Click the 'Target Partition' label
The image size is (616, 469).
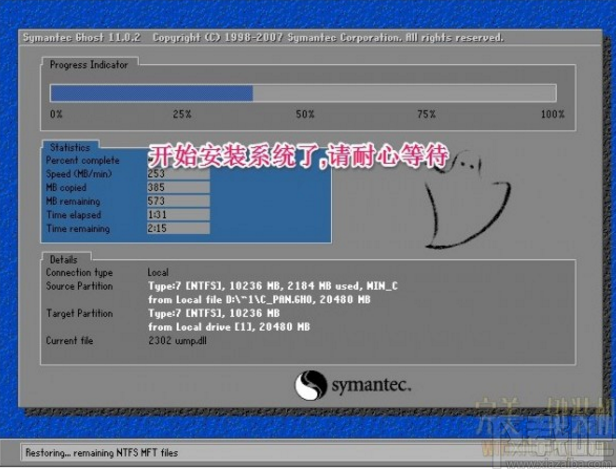(80, 313)
